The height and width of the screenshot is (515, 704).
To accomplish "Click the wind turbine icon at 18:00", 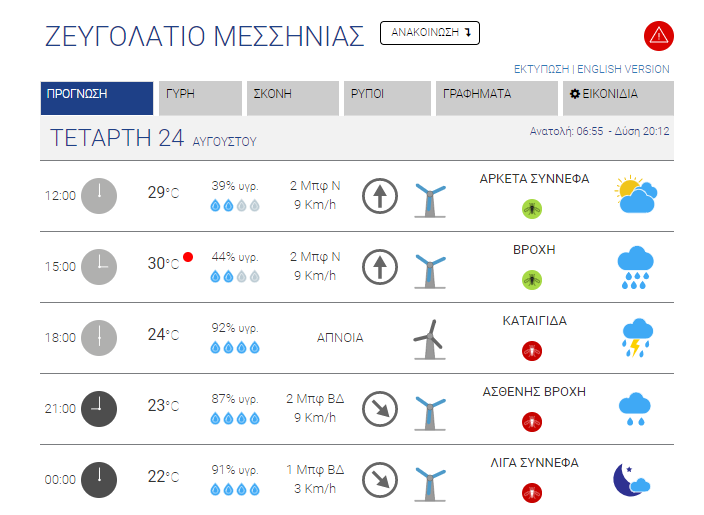I will 430,339.
